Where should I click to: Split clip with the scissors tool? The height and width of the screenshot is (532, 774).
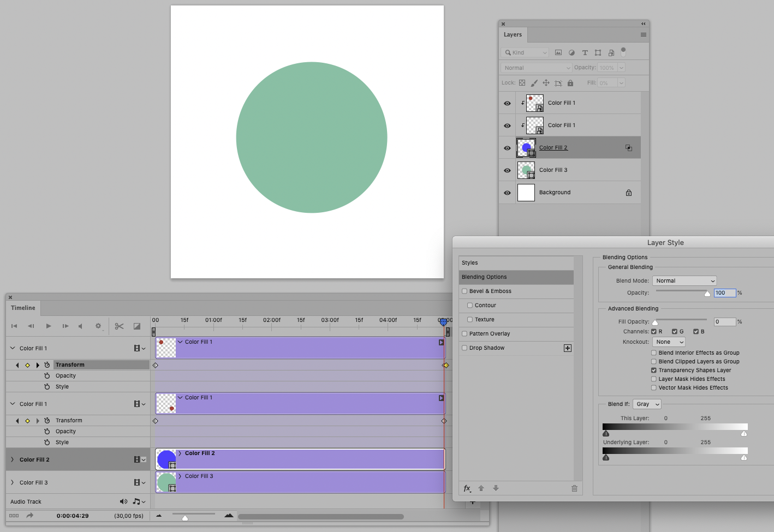(119, 326)
